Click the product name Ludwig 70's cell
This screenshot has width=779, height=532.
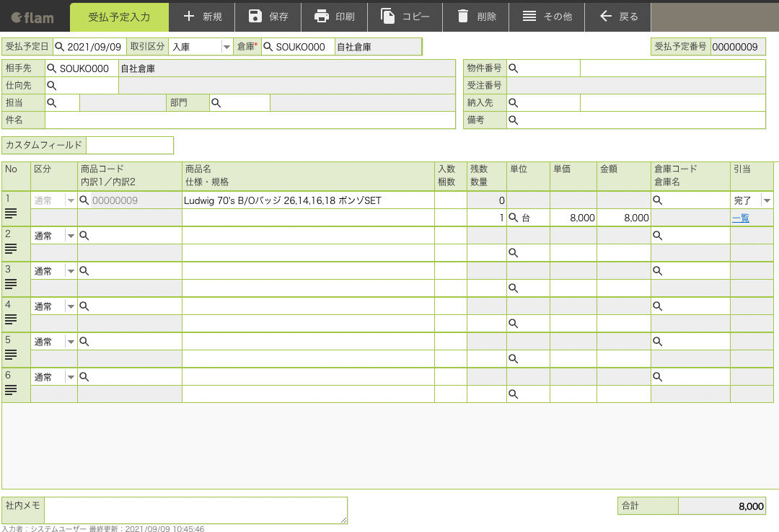coord(308,200)
